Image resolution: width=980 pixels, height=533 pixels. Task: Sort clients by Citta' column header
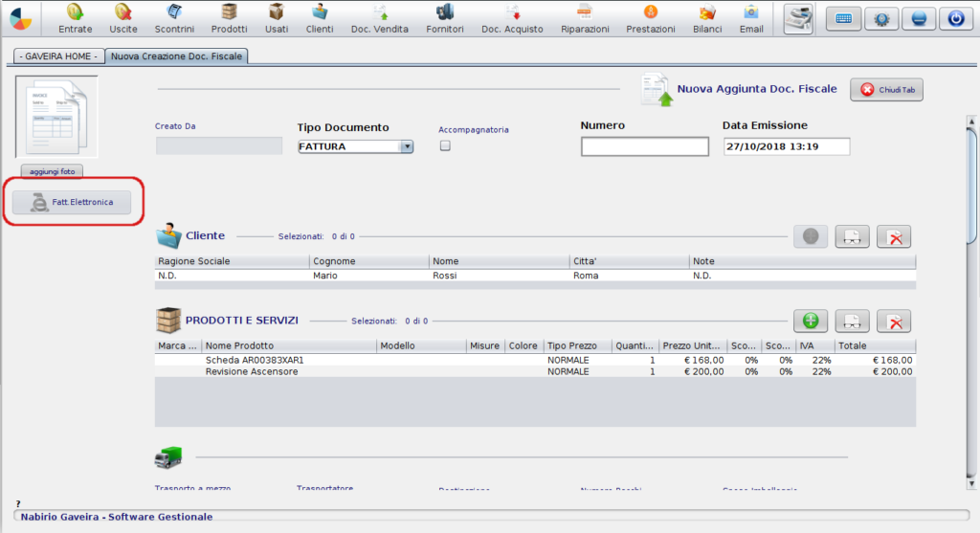tap(629, 261)
